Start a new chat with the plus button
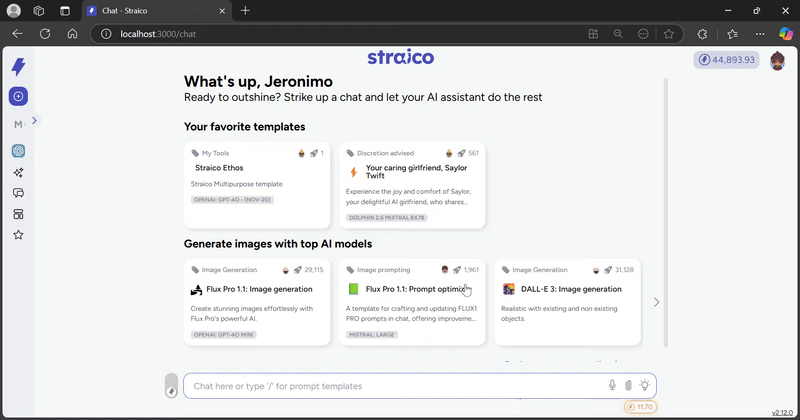 18,96
